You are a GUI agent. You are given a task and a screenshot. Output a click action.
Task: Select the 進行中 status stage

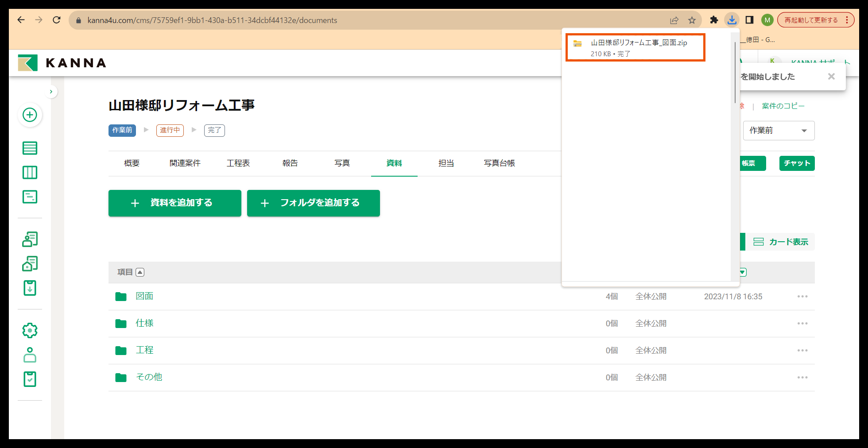tap(170, 130)
